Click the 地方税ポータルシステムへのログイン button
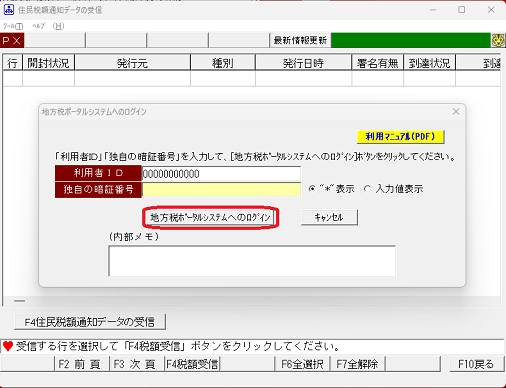Image resolution: width=506 pixels, height=388 pixels. click(x=210, y=218)
